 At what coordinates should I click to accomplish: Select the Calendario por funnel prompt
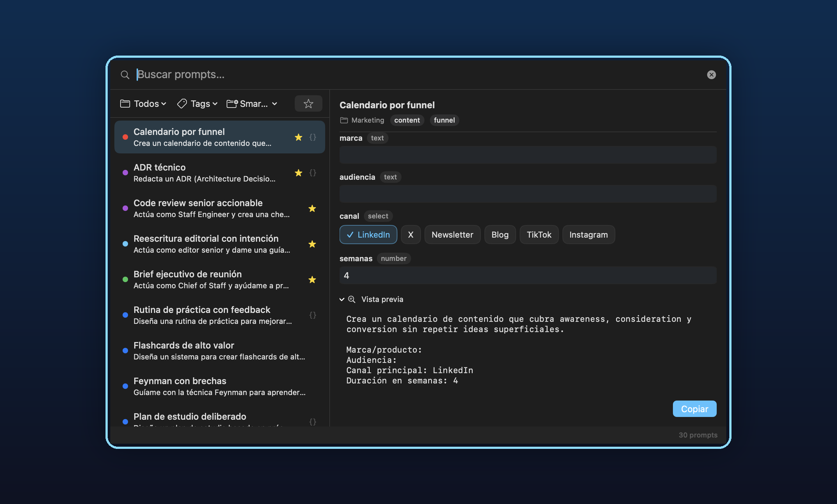coord(220,137)
